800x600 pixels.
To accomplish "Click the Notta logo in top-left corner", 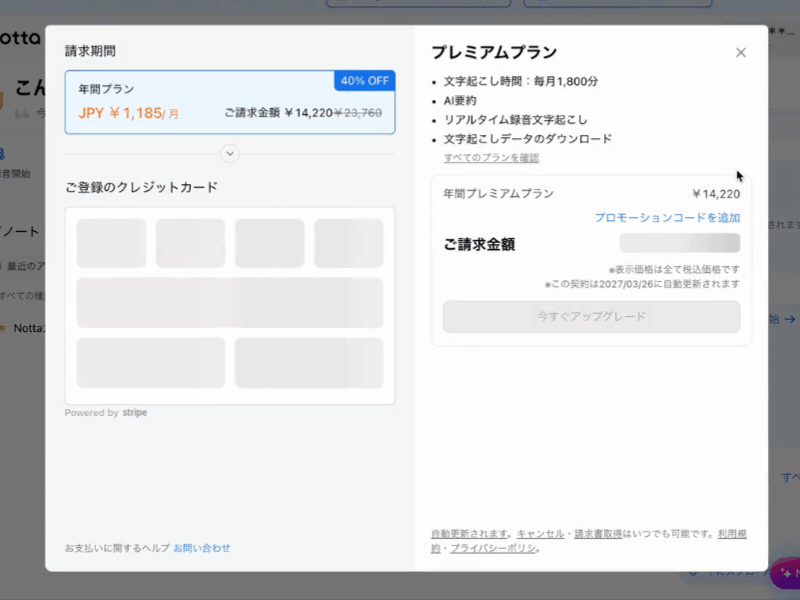I will pyautogui.click(x=20, y=37).
